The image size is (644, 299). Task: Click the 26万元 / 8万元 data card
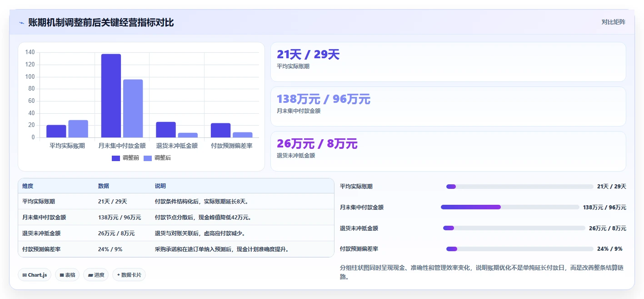tap(448, 151)
